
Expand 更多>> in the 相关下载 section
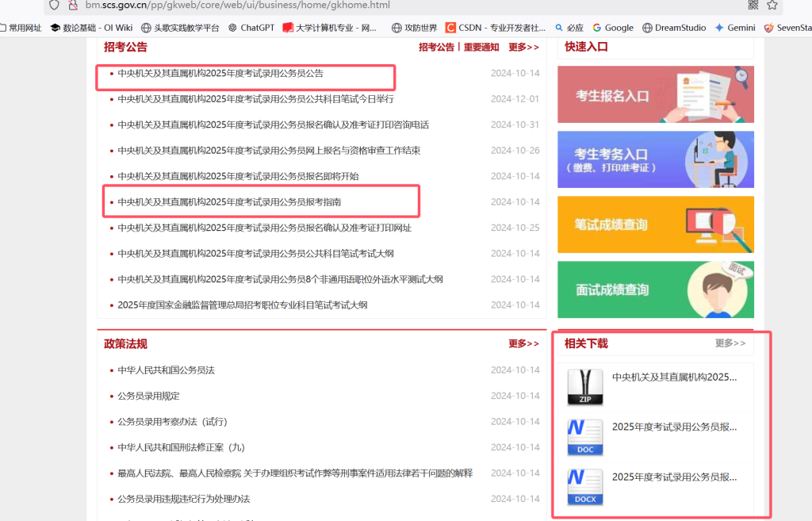pyautogui.click(x=730, y=343)
